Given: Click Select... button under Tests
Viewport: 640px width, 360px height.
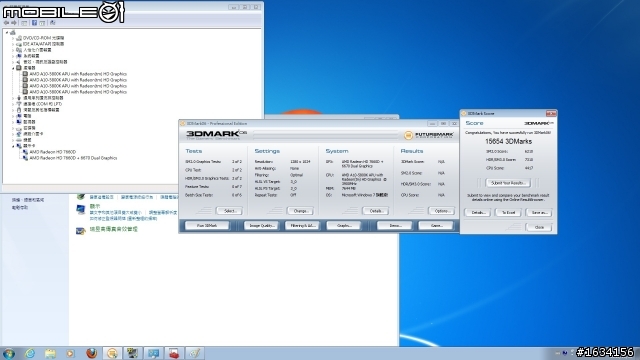Looking at the screenshot, I should (229, 211).
